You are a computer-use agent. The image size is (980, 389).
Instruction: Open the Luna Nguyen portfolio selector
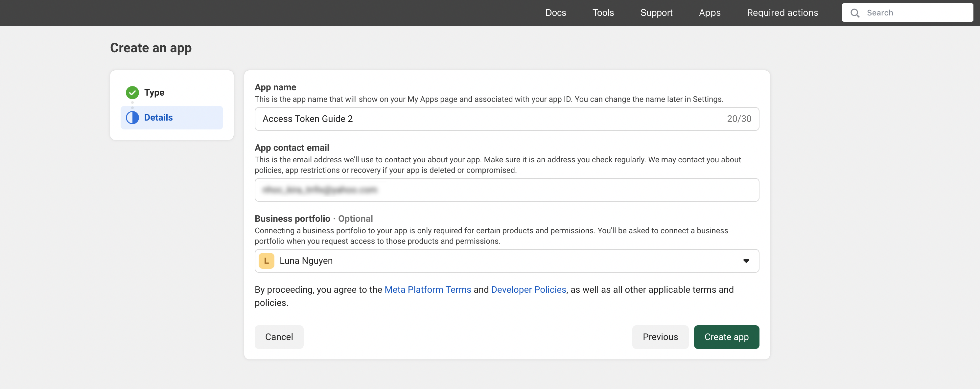(x=495, y=261)
